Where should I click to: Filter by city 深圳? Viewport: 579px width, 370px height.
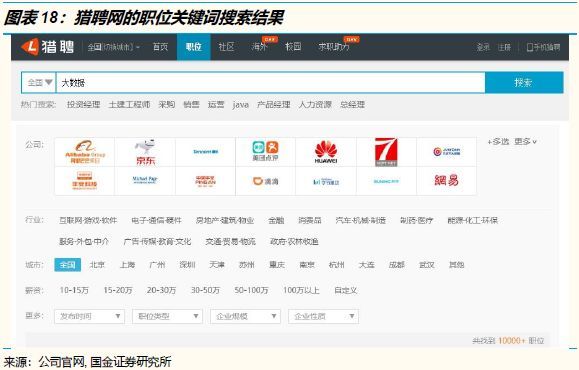pyautogui.click(x=187, y=265)
